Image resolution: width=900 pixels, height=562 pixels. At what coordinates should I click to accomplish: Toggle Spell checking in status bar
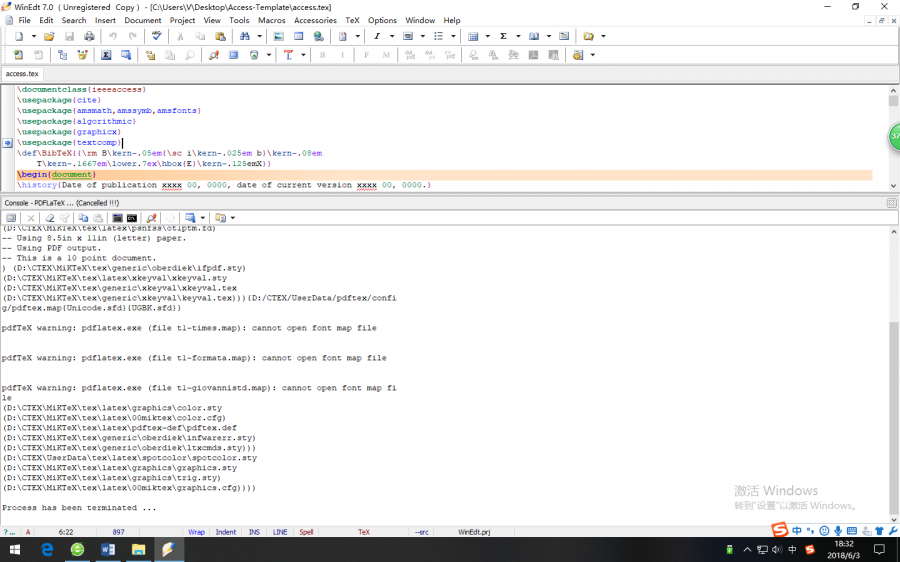(306, 532)
